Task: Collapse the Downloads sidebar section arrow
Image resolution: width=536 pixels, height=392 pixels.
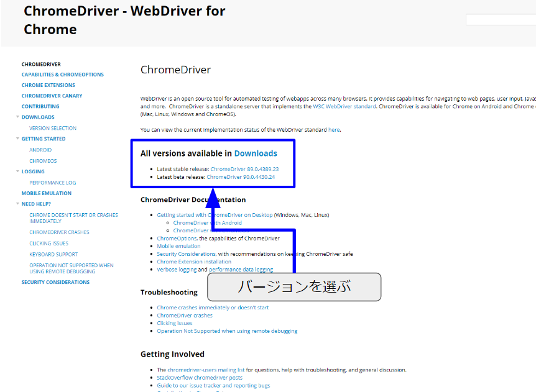Action: pos(17,117)
